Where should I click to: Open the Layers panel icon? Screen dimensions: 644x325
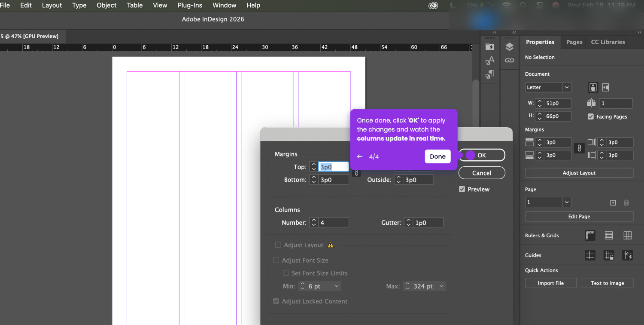[x=509, y=47]
